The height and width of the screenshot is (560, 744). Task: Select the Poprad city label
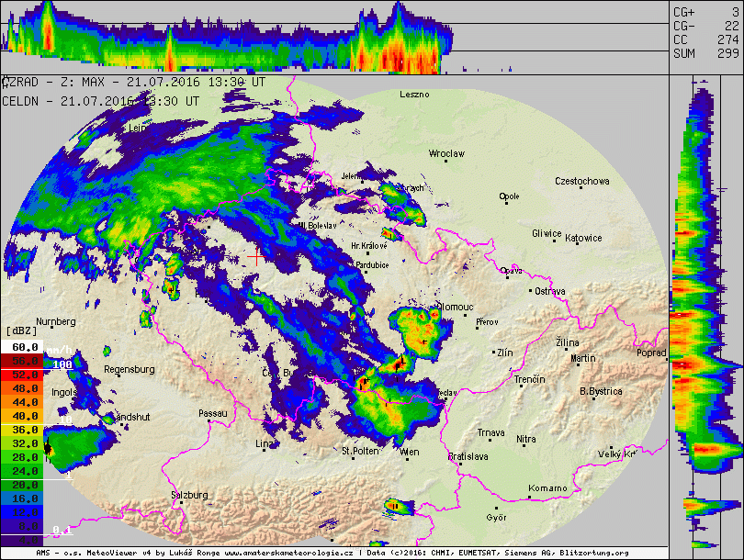(x=651, y=353)
